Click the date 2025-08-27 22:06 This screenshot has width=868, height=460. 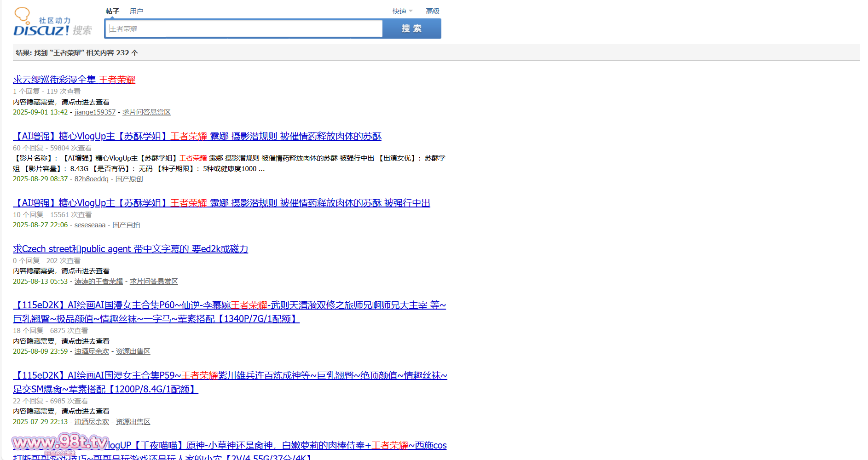point(40,225)
